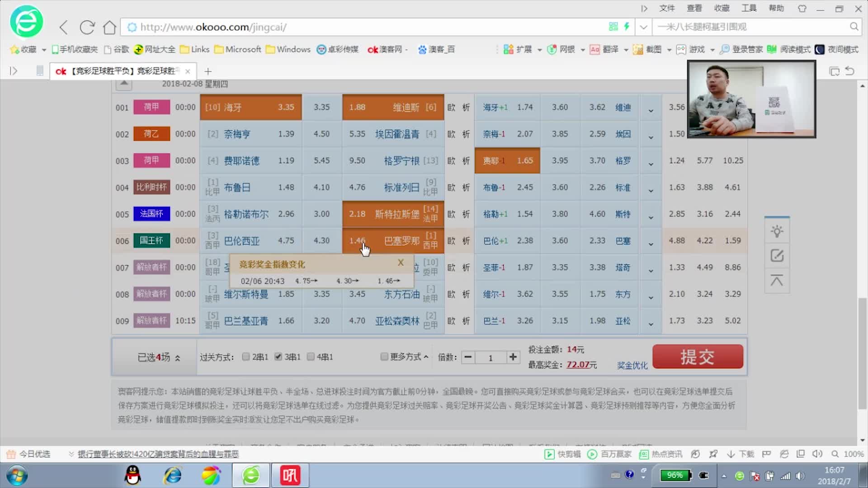
Task: Open the 帮助 menu
Action: point(777,8)
